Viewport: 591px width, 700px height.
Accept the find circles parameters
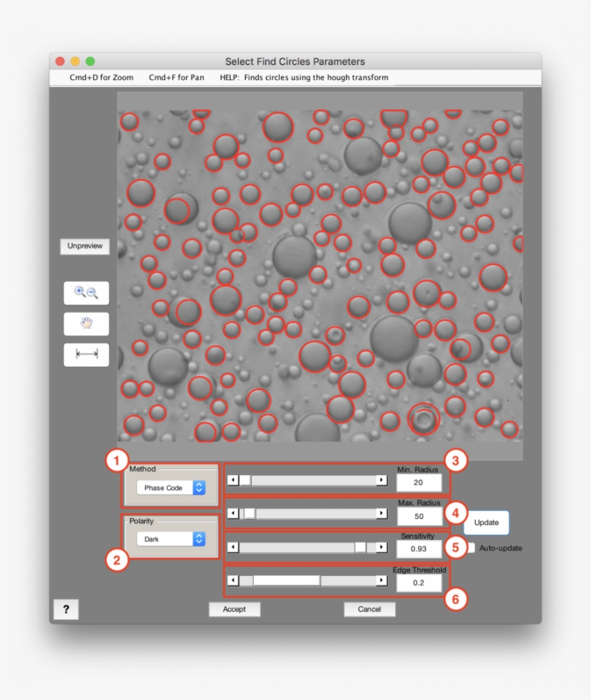(234, 609)
